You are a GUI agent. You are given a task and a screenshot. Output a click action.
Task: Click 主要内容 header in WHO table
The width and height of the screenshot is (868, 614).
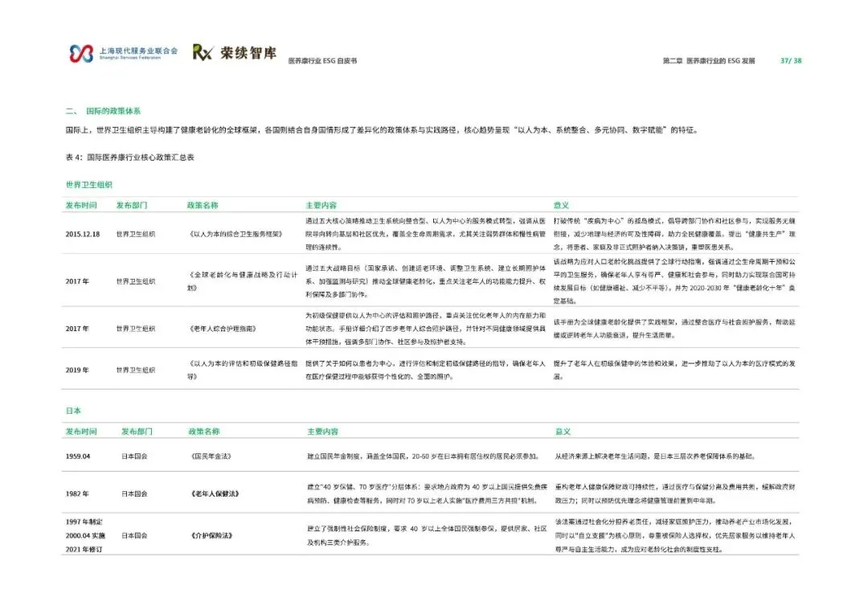pos(321,206)
